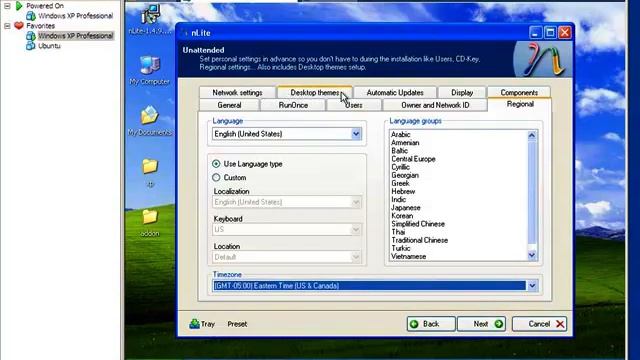Click the Cancel button
The width and height of the screenshot is (640, 360).
tap(540, 324)
